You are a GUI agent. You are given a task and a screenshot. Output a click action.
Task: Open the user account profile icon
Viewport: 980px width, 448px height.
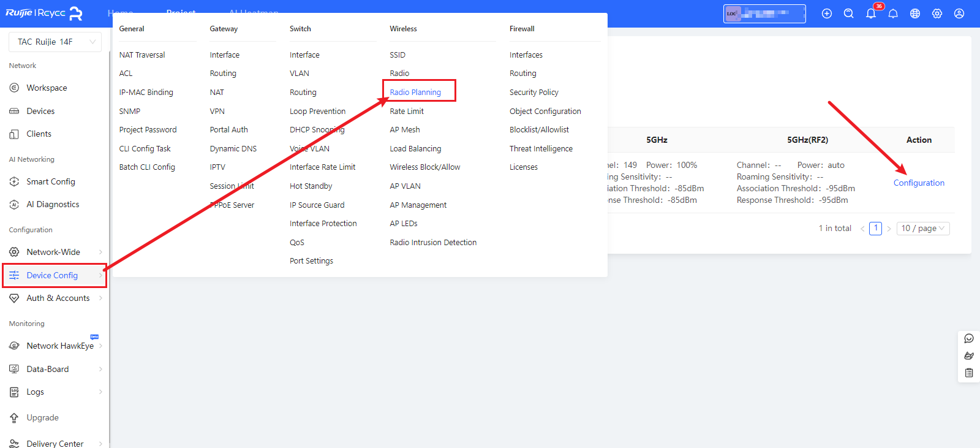(959, 13)
